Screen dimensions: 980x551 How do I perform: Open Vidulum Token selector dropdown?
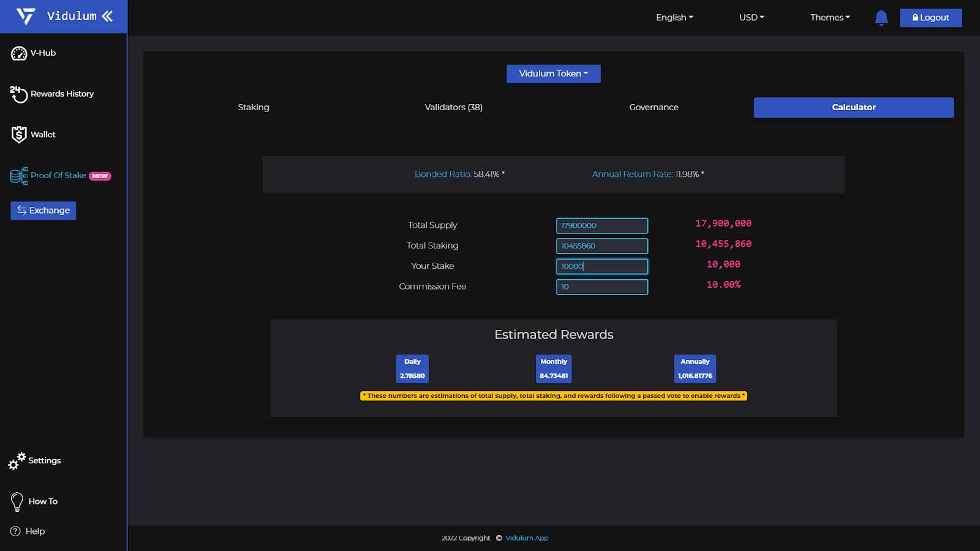point(554,74)
